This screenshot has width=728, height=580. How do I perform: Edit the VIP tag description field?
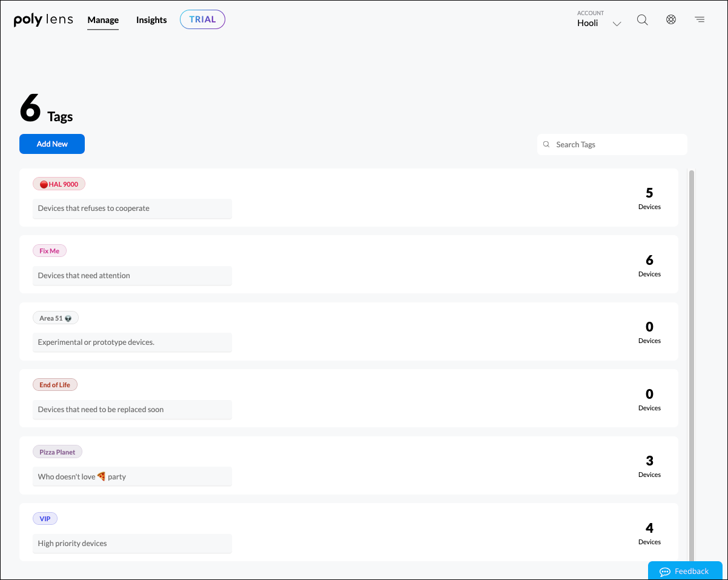click(x=132, y=544)
